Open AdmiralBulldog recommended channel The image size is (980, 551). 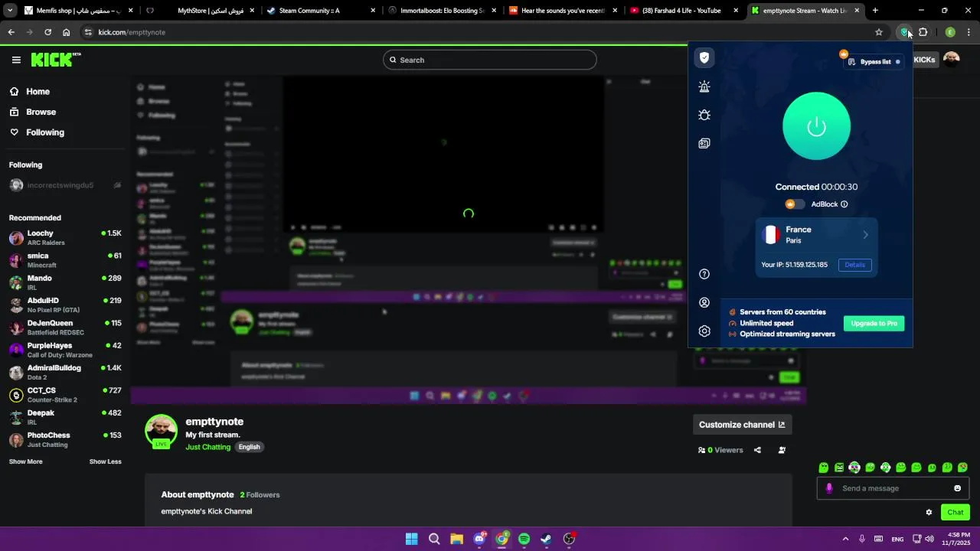pyautogui.click(x=65, y=372)
